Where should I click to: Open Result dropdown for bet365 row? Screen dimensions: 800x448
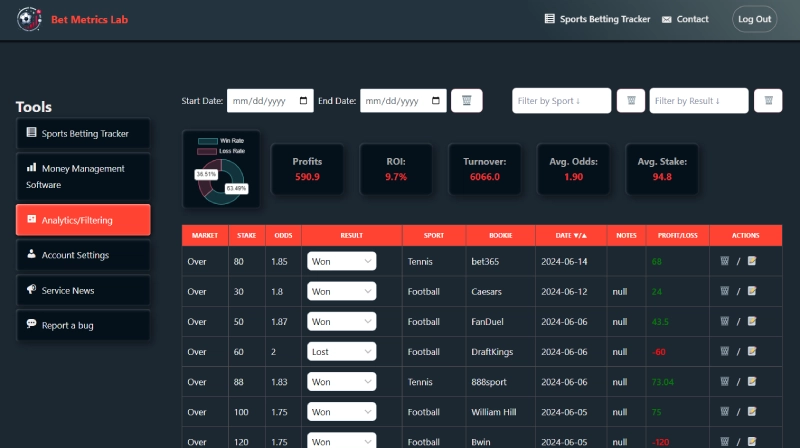click(341, 261)
